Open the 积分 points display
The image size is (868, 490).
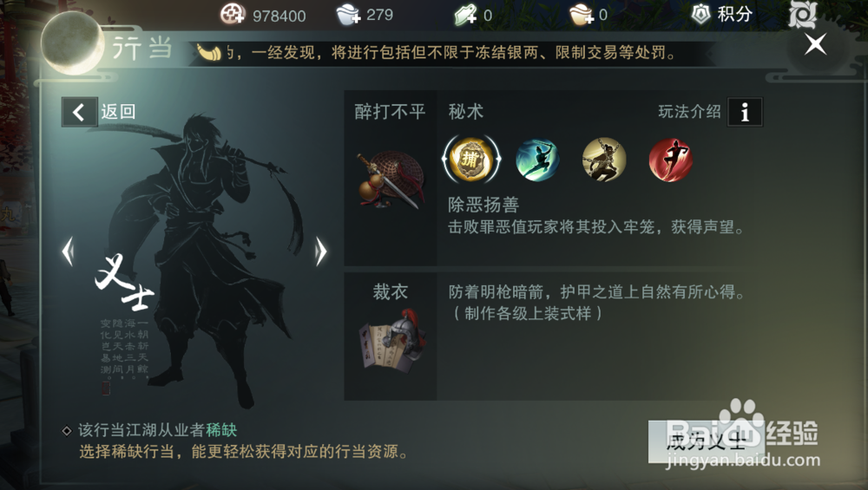click(722, 15)
